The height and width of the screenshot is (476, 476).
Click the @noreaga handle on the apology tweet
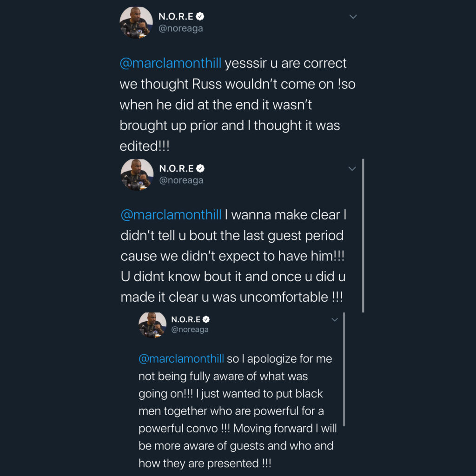(190, 330)
